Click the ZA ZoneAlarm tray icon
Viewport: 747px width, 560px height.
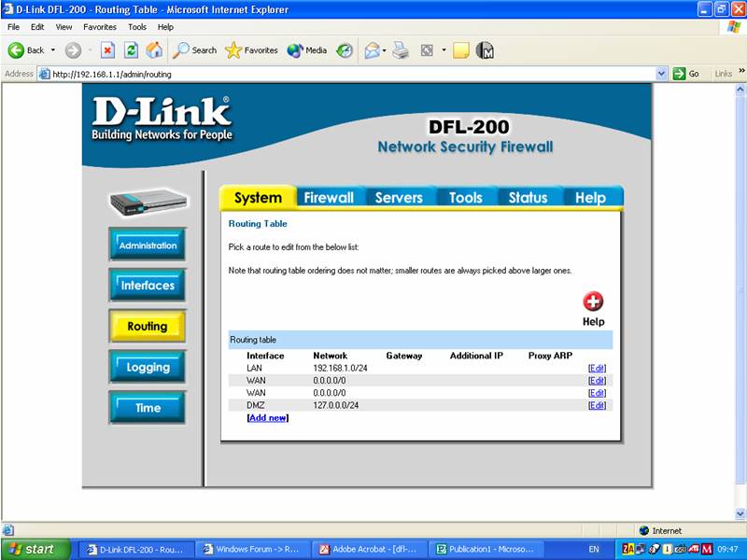(627, 549)
